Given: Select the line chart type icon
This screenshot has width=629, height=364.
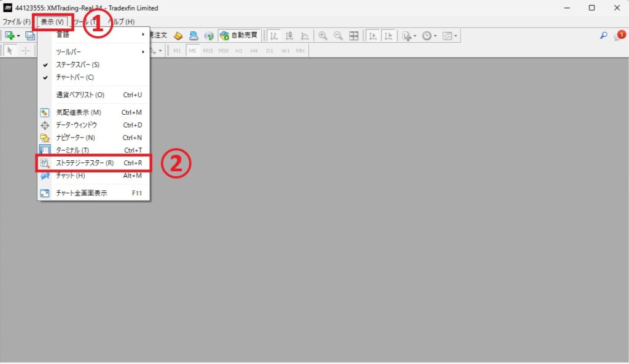Looking at the screenshot, I should (305, 36).
